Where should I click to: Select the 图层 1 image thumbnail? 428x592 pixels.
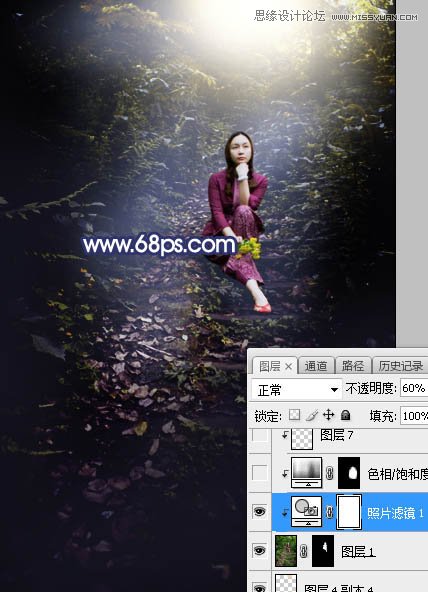[286, 551]
